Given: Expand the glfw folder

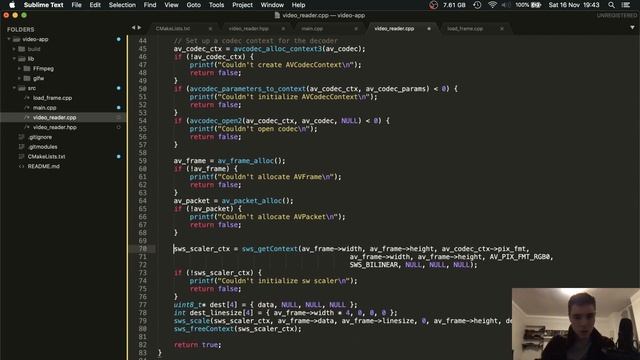Looking at the screenshot, I should [19, 78].
